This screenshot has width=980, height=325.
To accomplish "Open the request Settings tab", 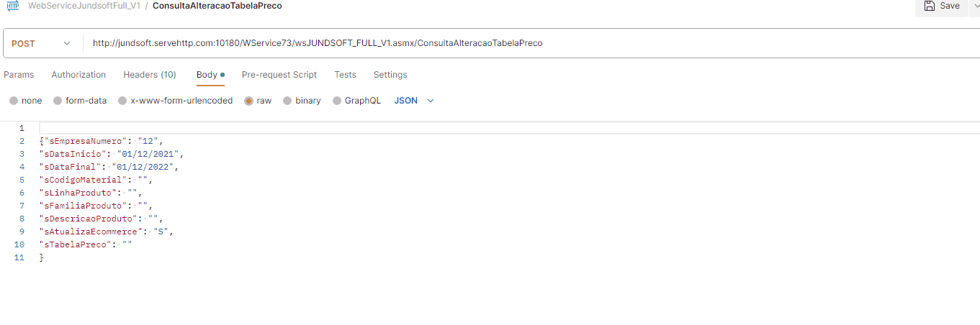I will [390, 75].
